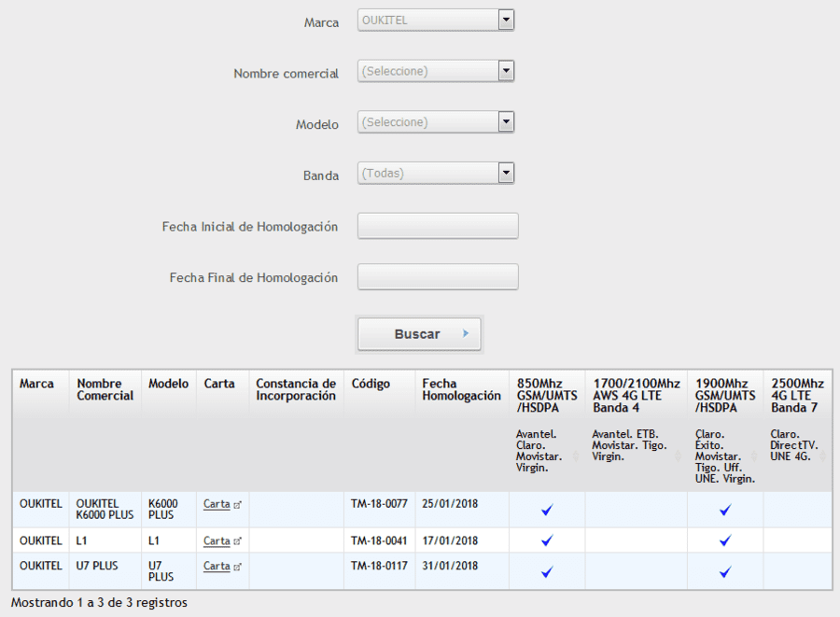
Task: Open the Nombre comercial dropdown
Action: pyautogui.click(x=436, y=71)
